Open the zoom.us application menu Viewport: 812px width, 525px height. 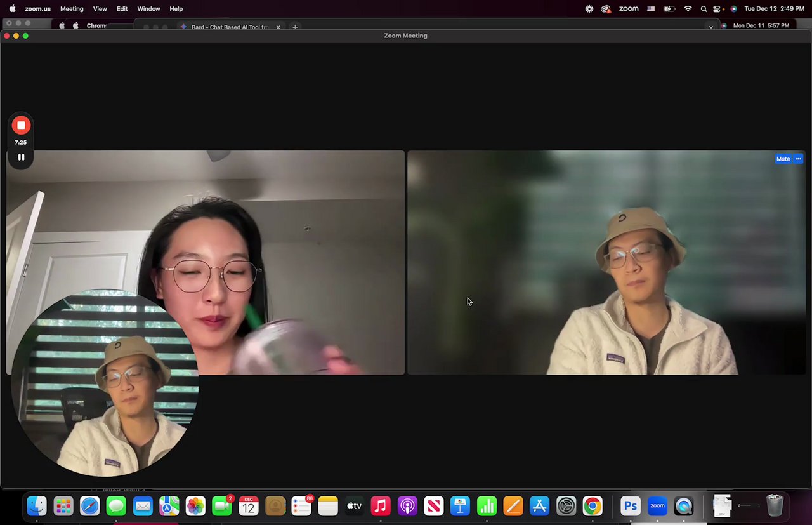point(37,9)
